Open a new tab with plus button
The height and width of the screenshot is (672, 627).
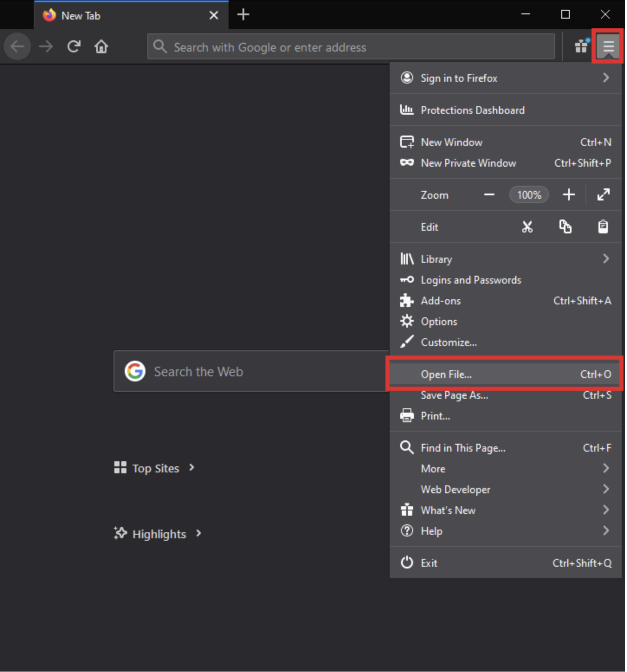pos(243,15)
